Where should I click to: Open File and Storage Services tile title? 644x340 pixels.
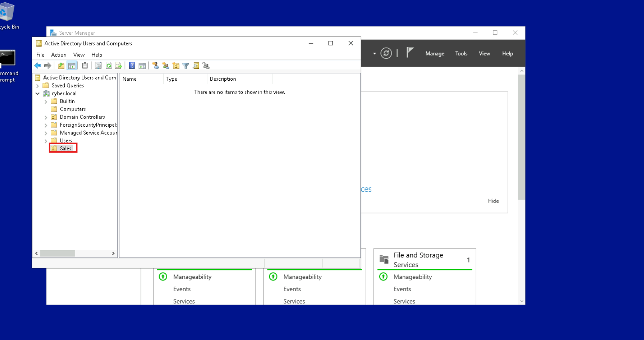[418, 260]
